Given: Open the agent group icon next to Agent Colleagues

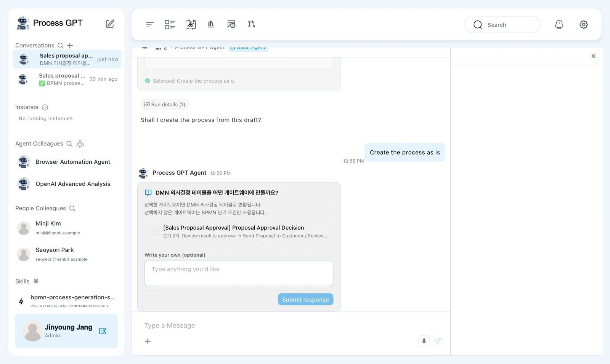Looking at the screenshot, I should point(80,144).
